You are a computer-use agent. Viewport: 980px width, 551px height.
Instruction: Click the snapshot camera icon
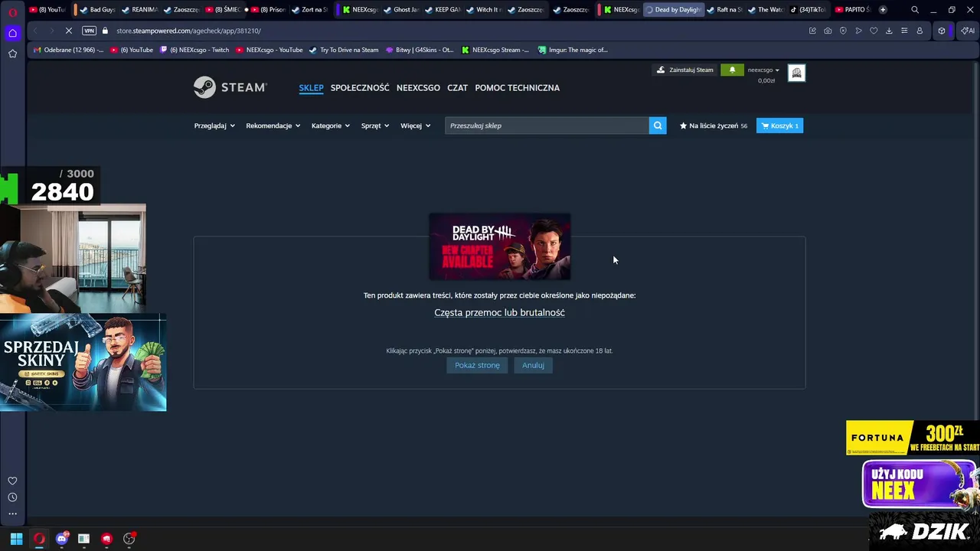click(x=828, y=31)
